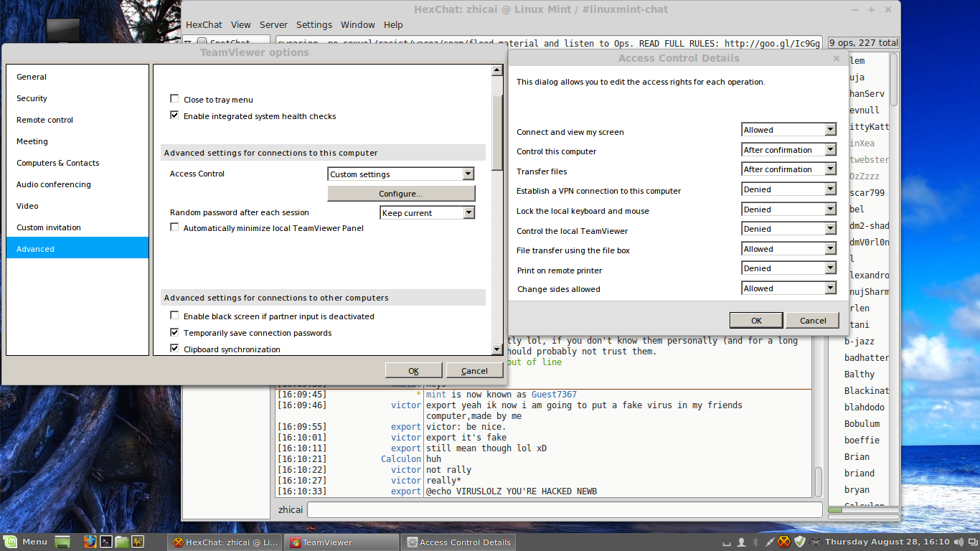Switch to HexChat in the taskbar
The image size is (980, 551).
point(225,542)
